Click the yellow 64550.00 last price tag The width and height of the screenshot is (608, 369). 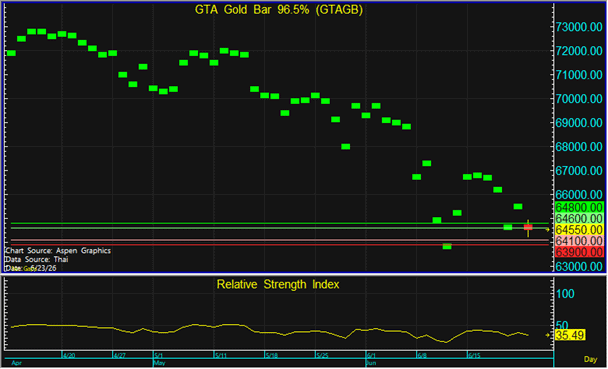(x=579, y=229)
